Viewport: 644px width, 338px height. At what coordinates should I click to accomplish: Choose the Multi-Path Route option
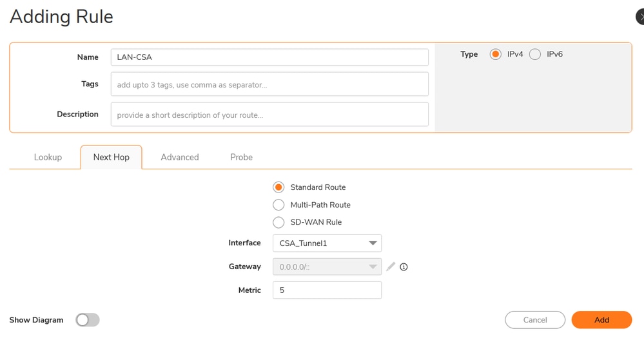(278, 205)
